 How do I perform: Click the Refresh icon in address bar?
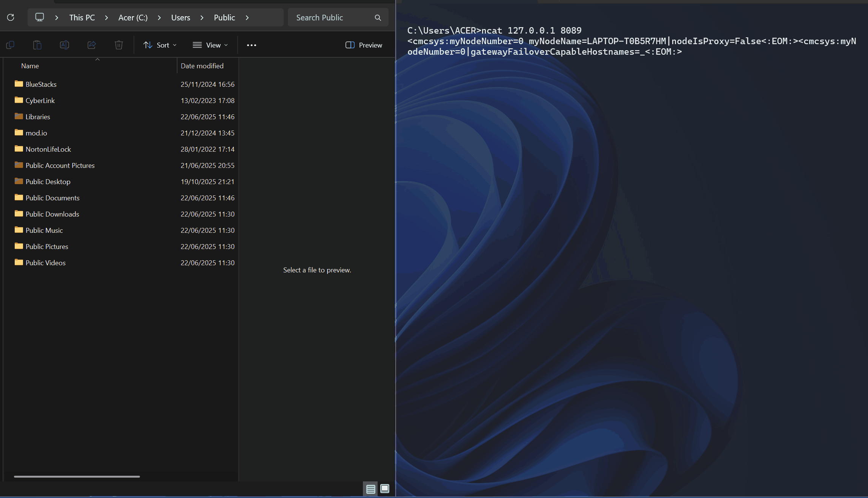point(11,17)
